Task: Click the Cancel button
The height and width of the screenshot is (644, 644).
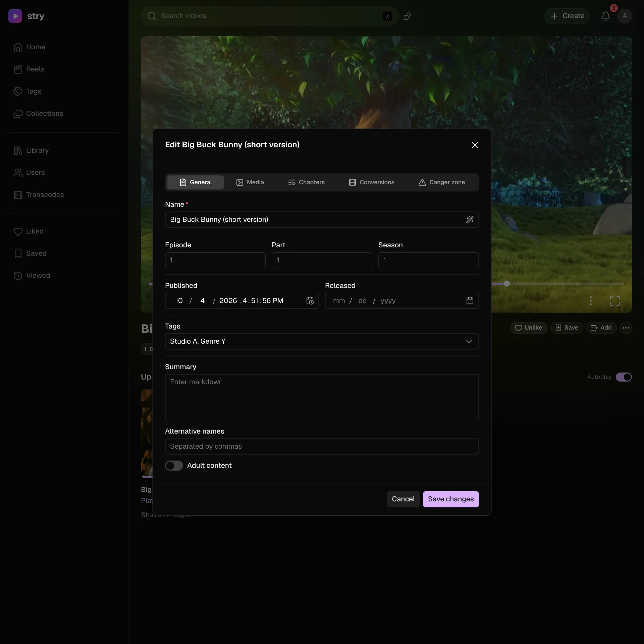Action: coord(403,499)
